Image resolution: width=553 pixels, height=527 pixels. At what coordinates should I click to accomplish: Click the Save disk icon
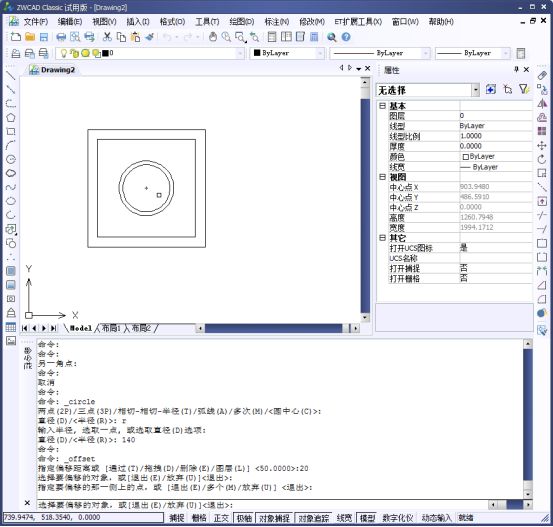click(44, 37)
